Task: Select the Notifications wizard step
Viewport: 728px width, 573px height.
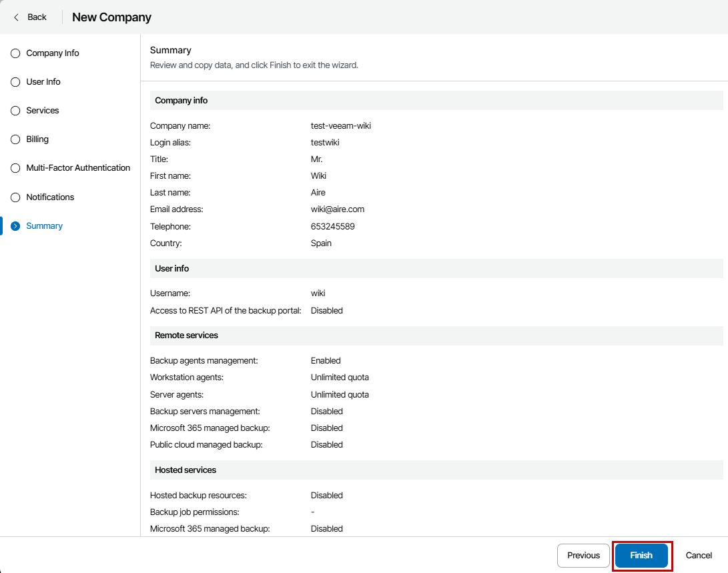Action: (50, 197)
